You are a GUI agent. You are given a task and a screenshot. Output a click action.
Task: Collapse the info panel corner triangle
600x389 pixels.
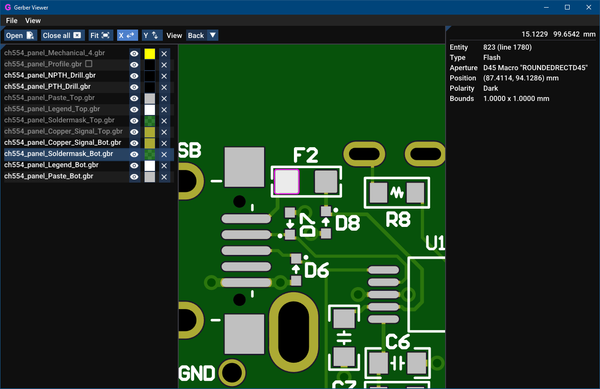[x=448, y=28]
